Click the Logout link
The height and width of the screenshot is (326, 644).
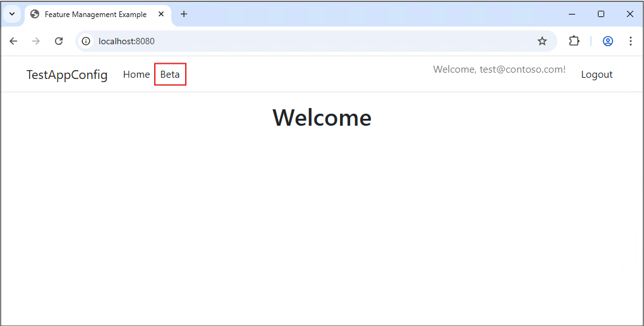coord(597,75)
